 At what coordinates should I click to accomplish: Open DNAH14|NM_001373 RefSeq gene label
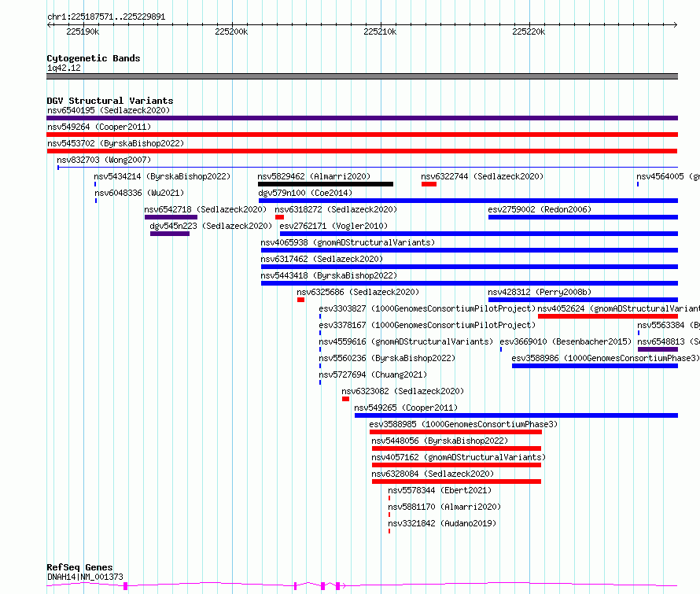pyautogui.click(x=85, y=577)
